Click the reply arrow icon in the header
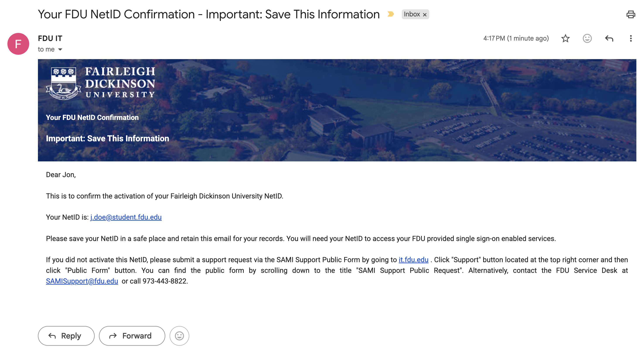This screenshot has width=644, height=359. click(x=609, y=38)
